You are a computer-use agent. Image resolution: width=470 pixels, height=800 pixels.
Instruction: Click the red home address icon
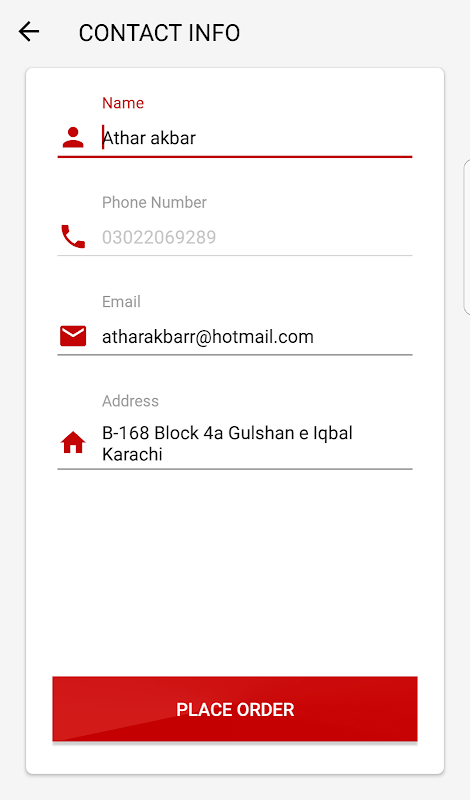click(x=73, y=443)
